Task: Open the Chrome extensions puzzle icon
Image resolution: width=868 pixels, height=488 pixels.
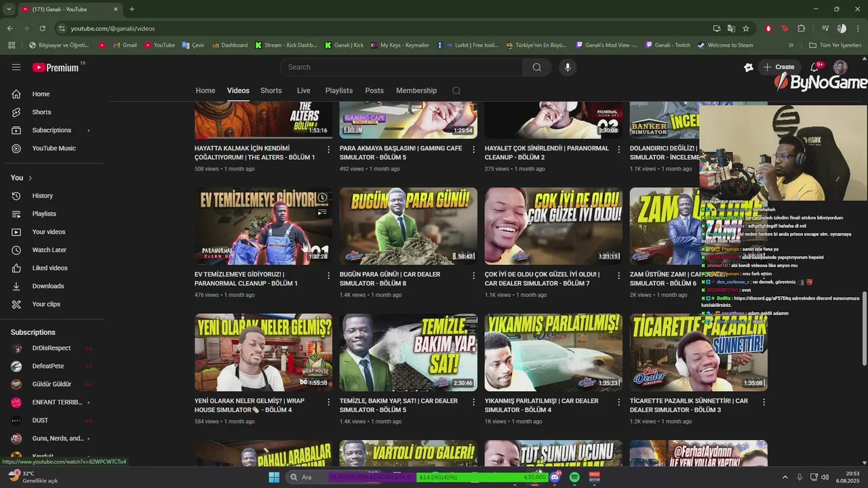Action: pos(802,28)
